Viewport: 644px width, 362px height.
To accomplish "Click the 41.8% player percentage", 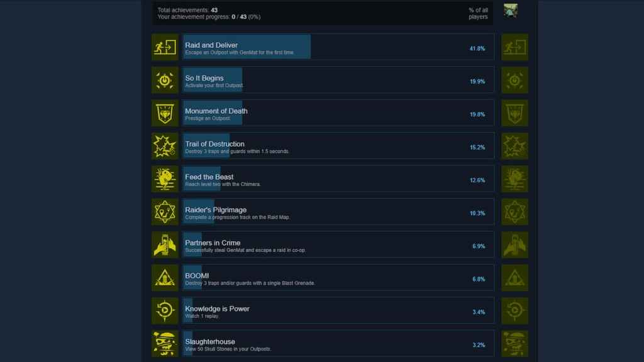I will [x=477, y=48].
